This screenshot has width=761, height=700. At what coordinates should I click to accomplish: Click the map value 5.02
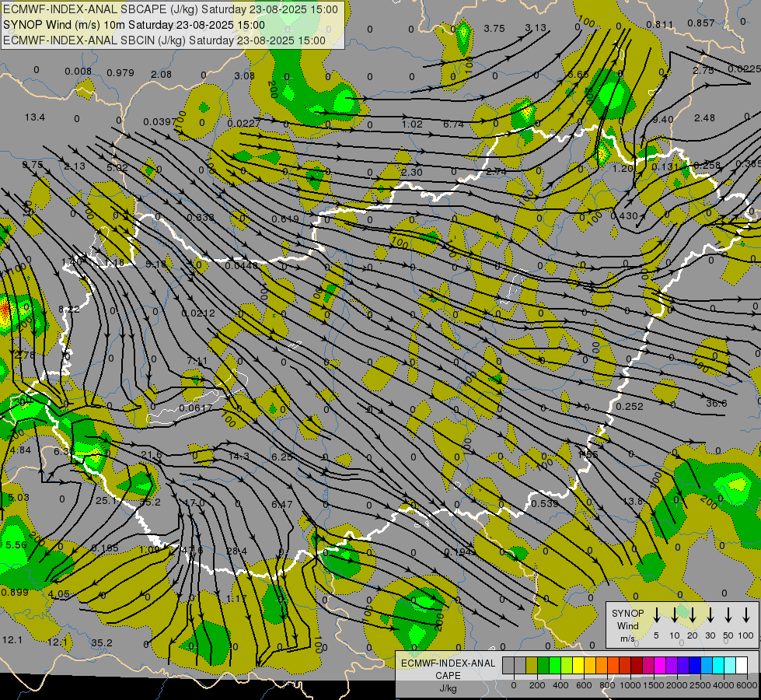(x=117, y=167)
